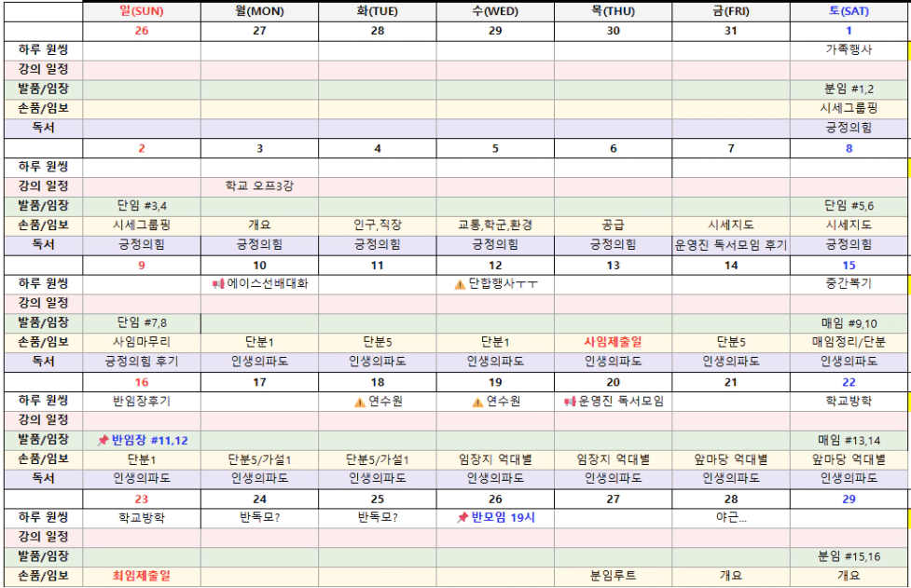Click the 매임 #9,10 cell
Screen dimensions: 911x588
[x=849, y=322]
